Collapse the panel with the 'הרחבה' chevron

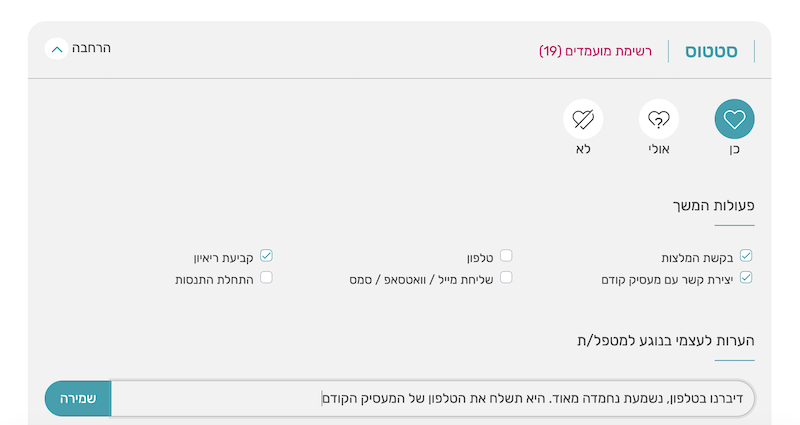pos(57,48)
